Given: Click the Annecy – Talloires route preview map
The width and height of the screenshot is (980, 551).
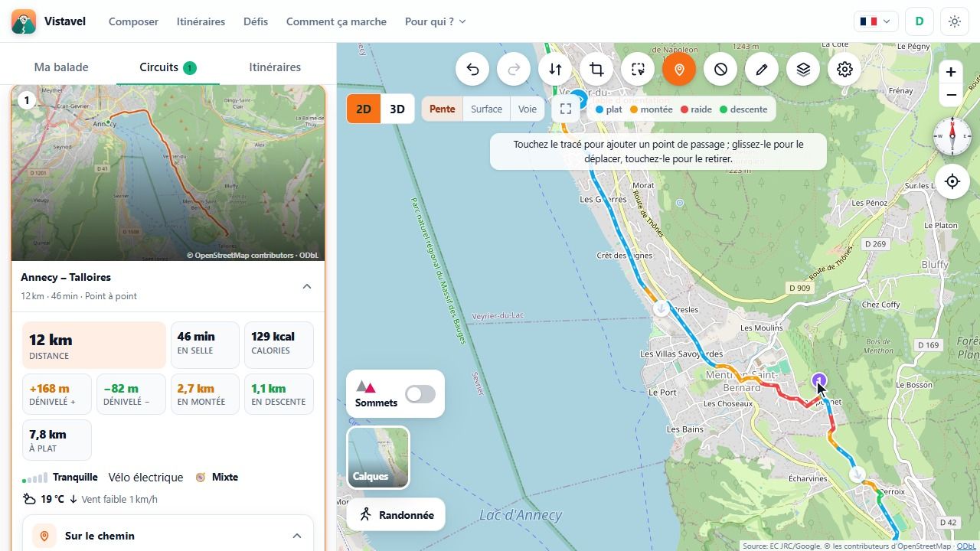Looking at the screenshot, I should [168, 173].
